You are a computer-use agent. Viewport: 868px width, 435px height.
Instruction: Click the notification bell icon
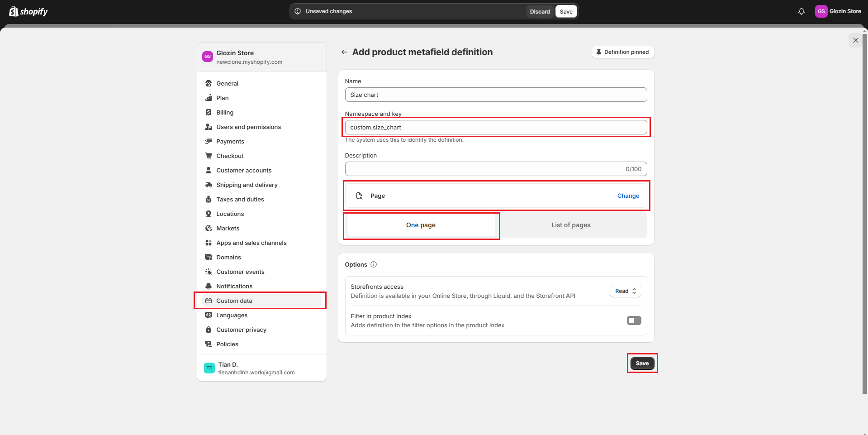coord(801,11)
